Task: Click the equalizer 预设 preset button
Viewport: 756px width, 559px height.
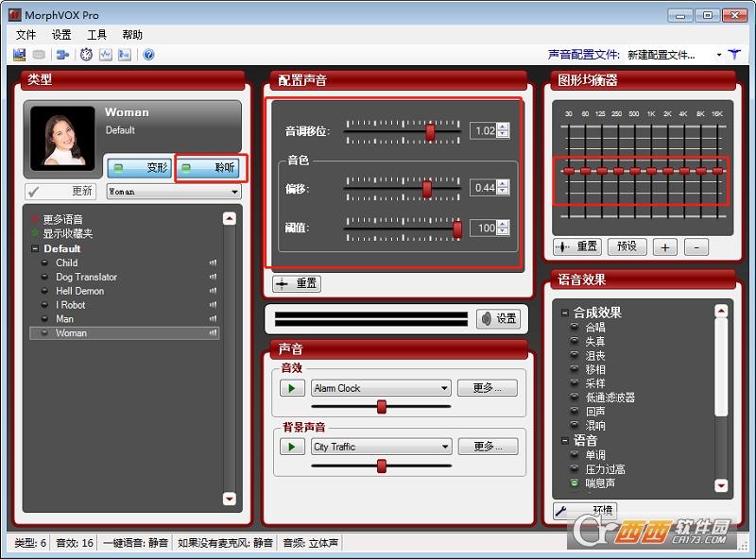Action: coord(627,246)
